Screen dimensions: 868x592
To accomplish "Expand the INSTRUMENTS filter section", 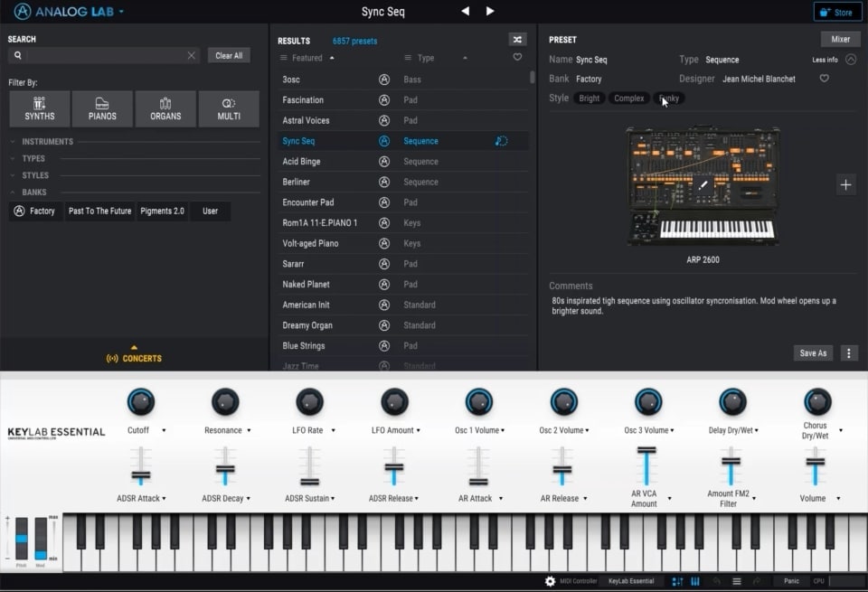I will coord(47,142).
